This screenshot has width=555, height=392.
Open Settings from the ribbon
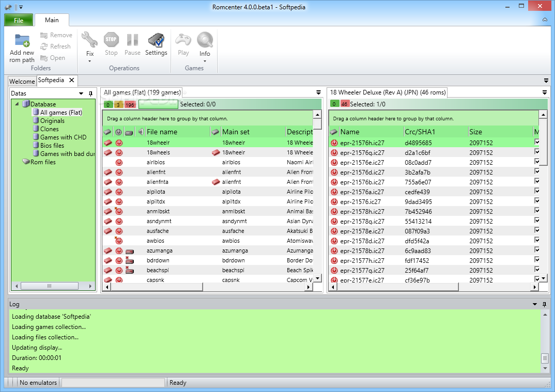(156, 44)
